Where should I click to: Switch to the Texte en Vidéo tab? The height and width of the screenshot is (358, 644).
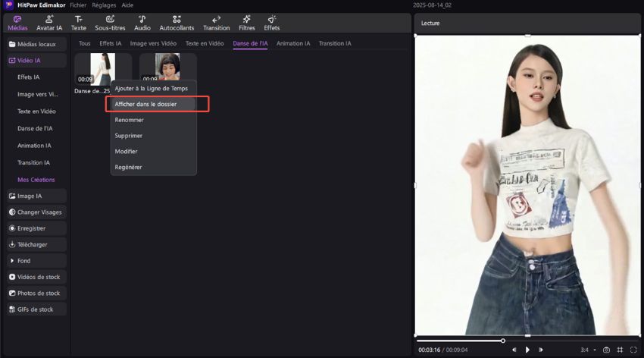click(205, 43)
